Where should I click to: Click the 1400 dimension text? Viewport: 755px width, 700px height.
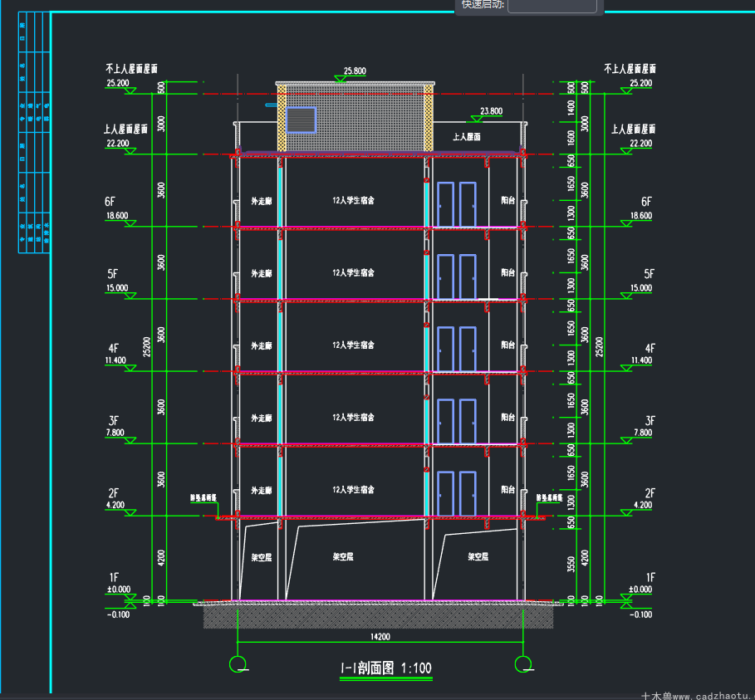tap(571, 108)
